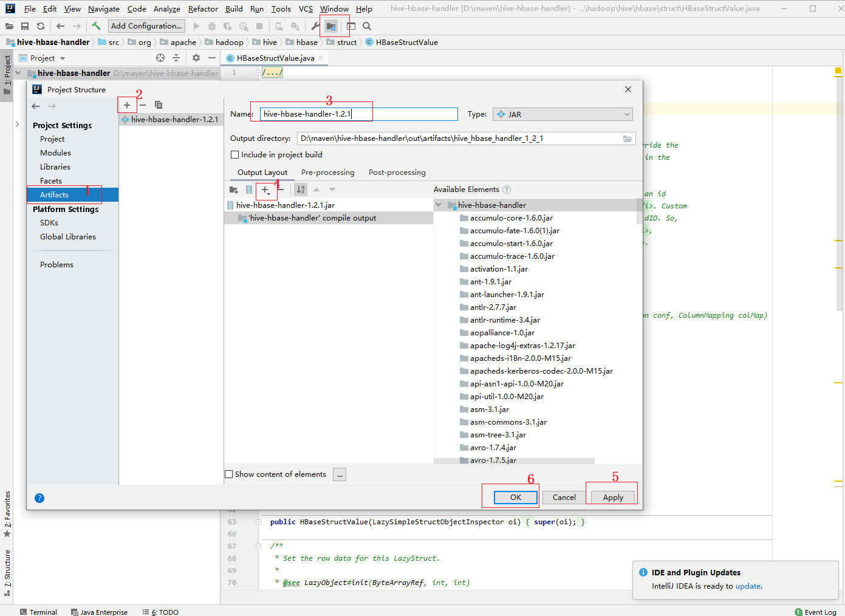This screenshot has width=845, height=616.
Task: Switch to the Pre-processing tab
Action: (327, 173)
